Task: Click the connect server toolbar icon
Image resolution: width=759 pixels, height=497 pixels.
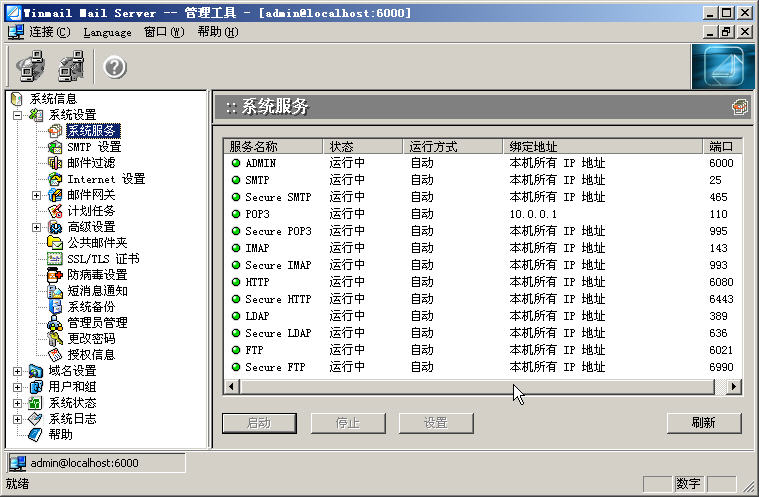Action: (x=30, y=67)
